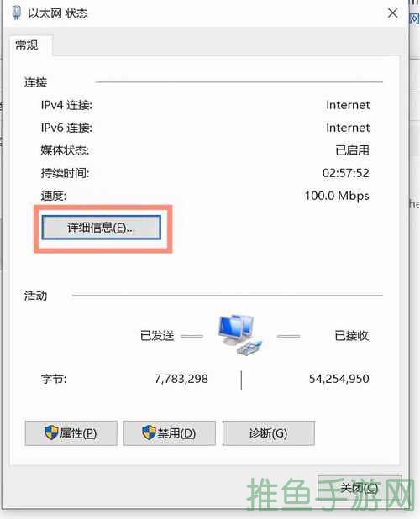Select the 常规 tab
The image size is (420, 519).
pos(27,45)
